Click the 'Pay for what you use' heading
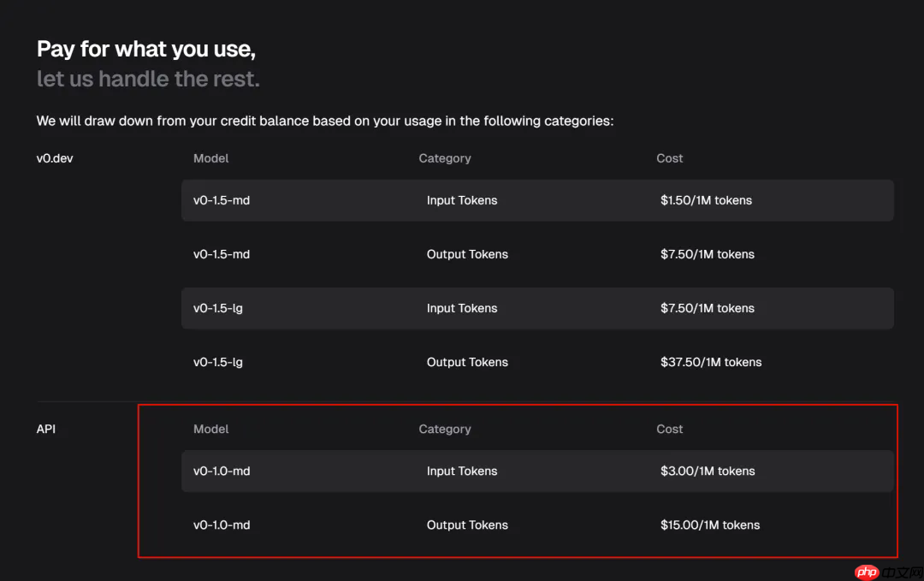924x581 pixels. (145, 49)
